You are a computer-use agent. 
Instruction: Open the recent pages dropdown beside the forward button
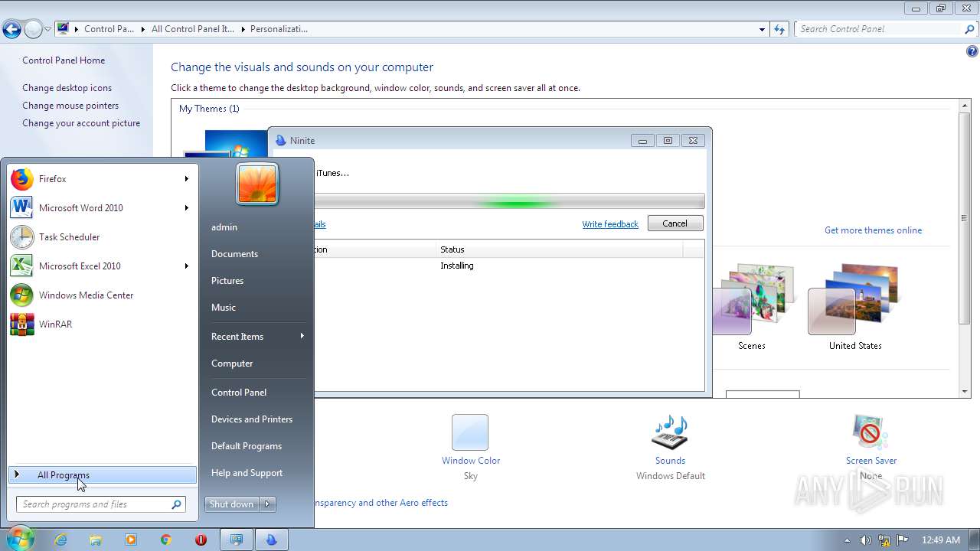coord(48,30)
